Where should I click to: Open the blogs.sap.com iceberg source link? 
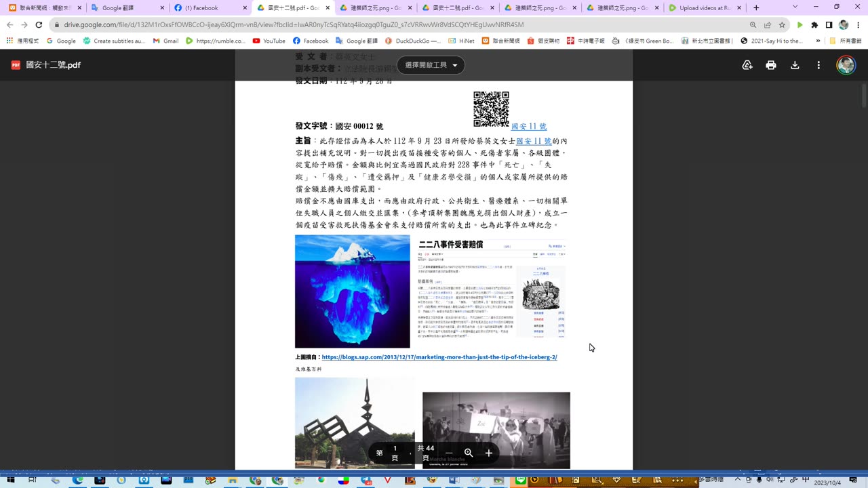point(439,357)
